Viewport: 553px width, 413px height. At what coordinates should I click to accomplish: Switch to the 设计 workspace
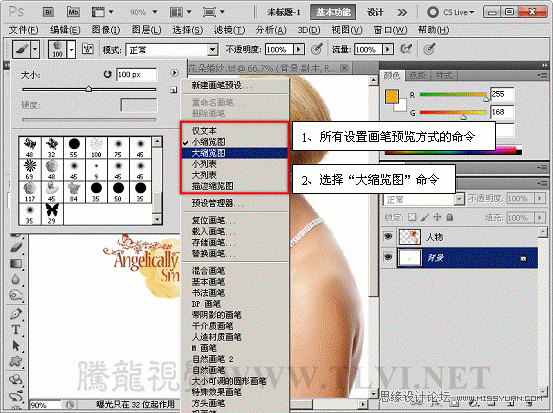[x=375, y=12]
